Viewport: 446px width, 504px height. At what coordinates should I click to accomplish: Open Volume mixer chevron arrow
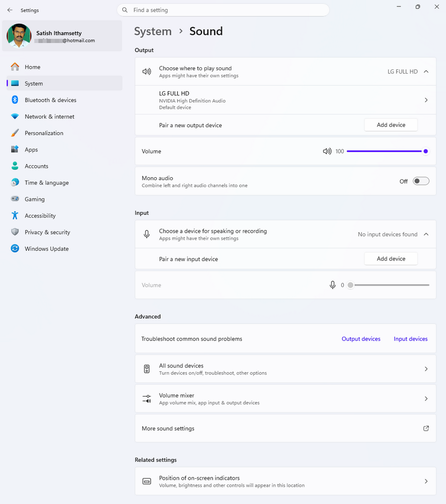[426, 399]
